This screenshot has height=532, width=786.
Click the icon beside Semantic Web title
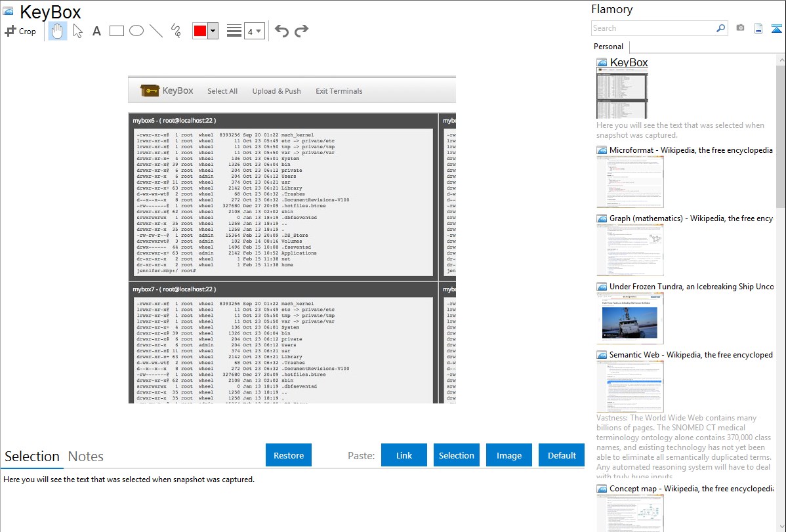pos(602,355)
